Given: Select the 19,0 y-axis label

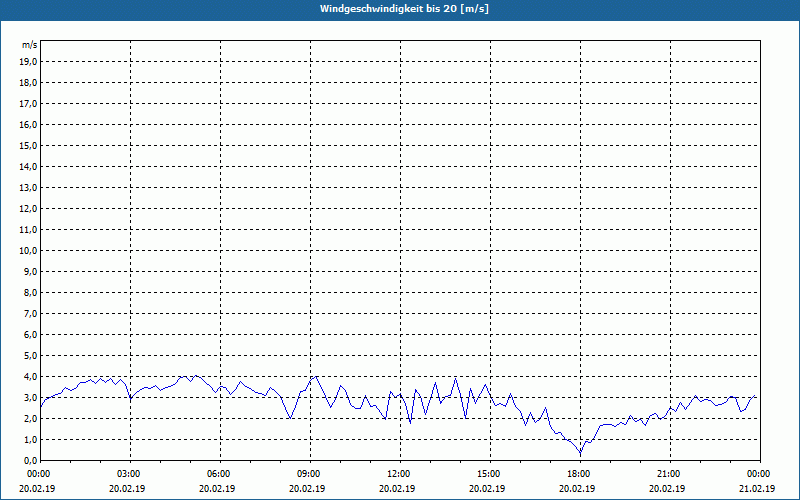Looking at the screenshot, I should click(x=28, y=62).
